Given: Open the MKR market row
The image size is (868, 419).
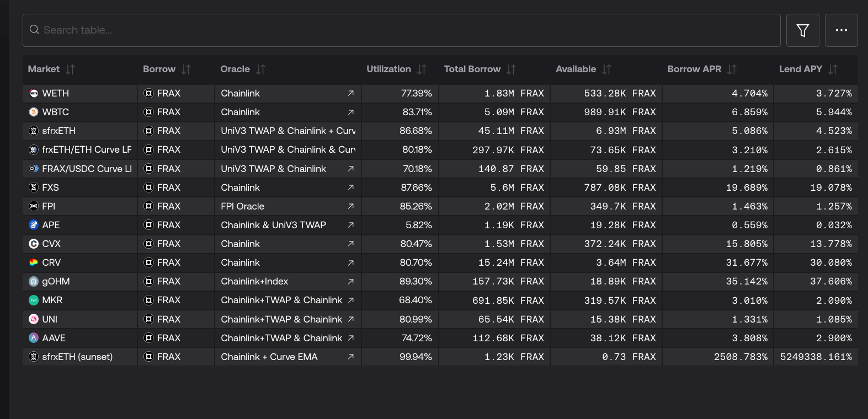Looking at the screenshot, I should [x=52, y=300].
